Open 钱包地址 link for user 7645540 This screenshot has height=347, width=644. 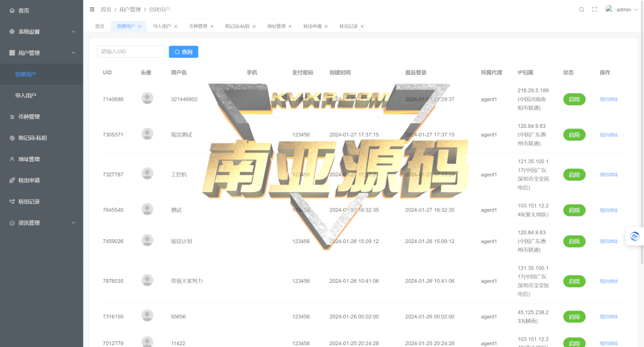(x=609, y=210)
